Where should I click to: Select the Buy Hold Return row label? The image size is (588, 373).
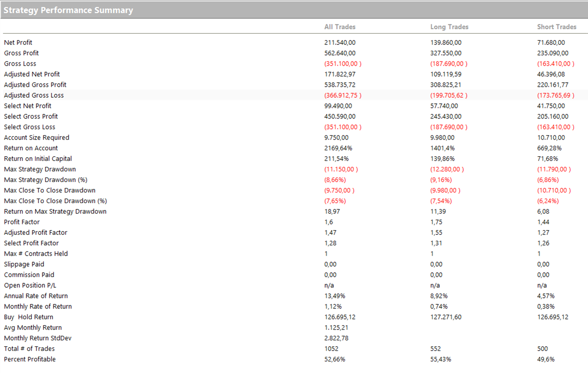[x=28, y=317]
